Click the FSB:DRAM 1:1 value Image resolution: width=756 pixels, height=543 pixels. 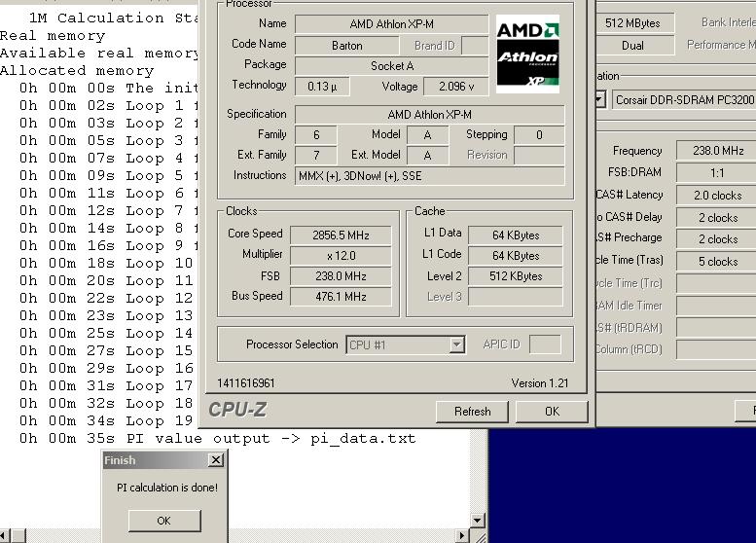717,173
